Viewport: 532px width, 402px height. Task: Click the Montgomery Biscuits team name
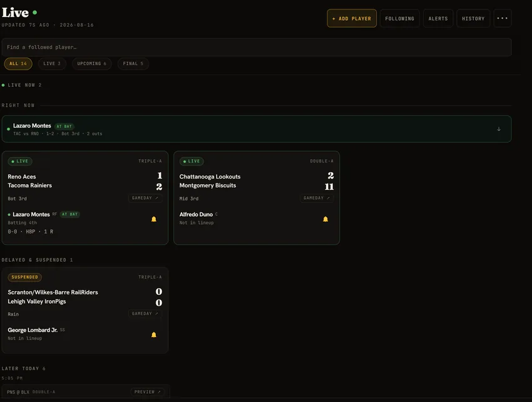click(208, 185)
